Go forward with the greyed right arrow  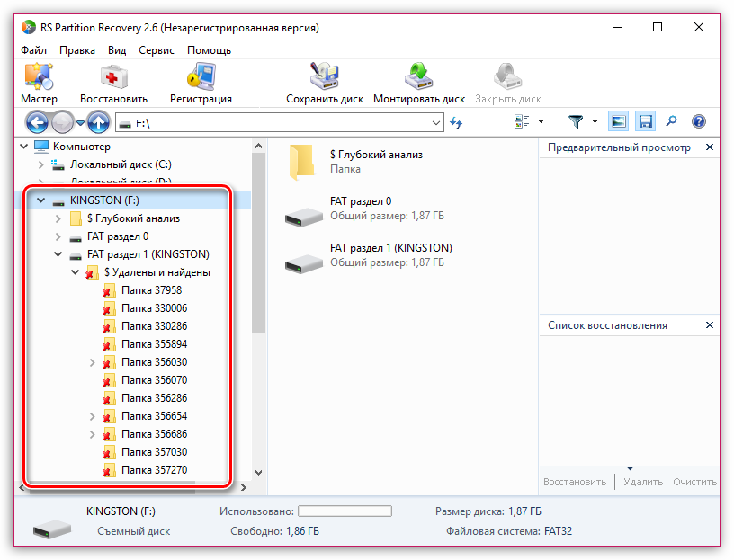(x=62, y=122)
